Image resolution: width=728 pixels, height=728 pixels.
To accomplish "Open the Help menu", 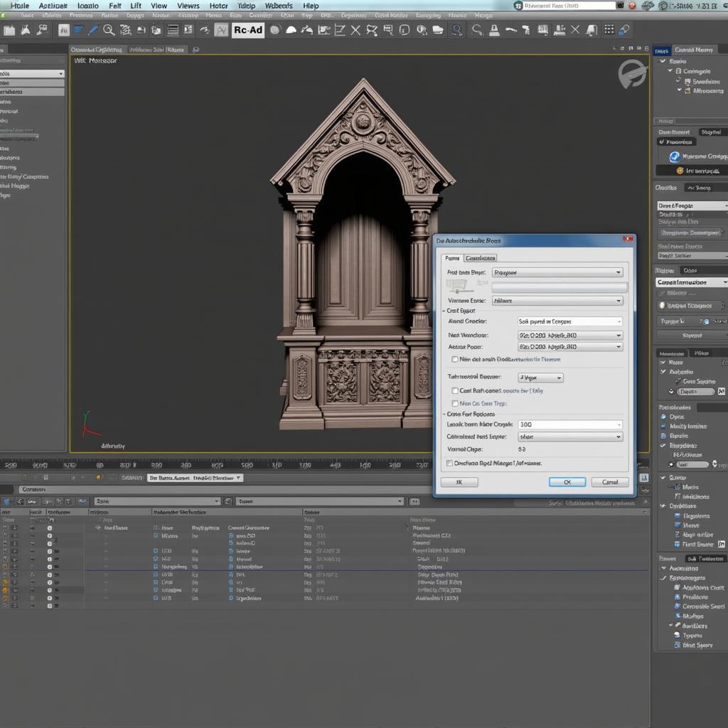I will click(x=311, y=6).
